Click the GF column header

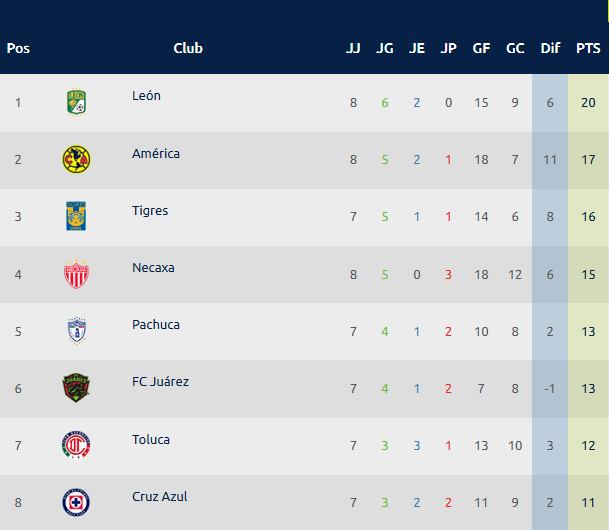[x=481, y=48]
